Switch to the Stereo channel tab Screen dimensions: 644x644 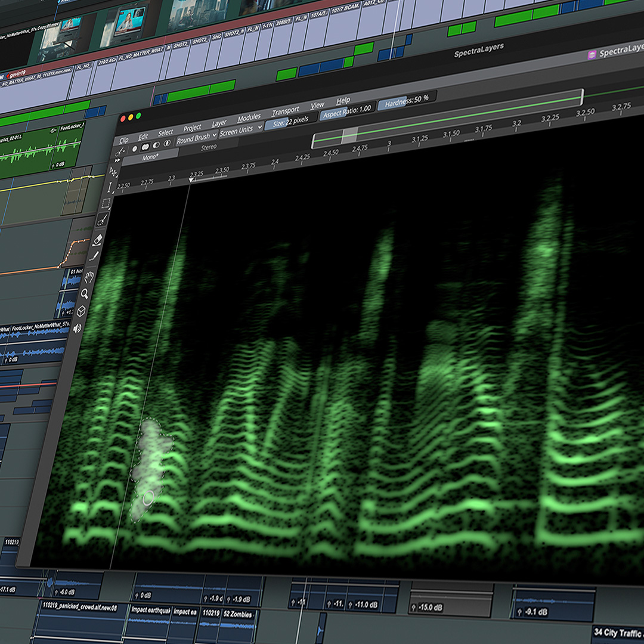point(209,147)
